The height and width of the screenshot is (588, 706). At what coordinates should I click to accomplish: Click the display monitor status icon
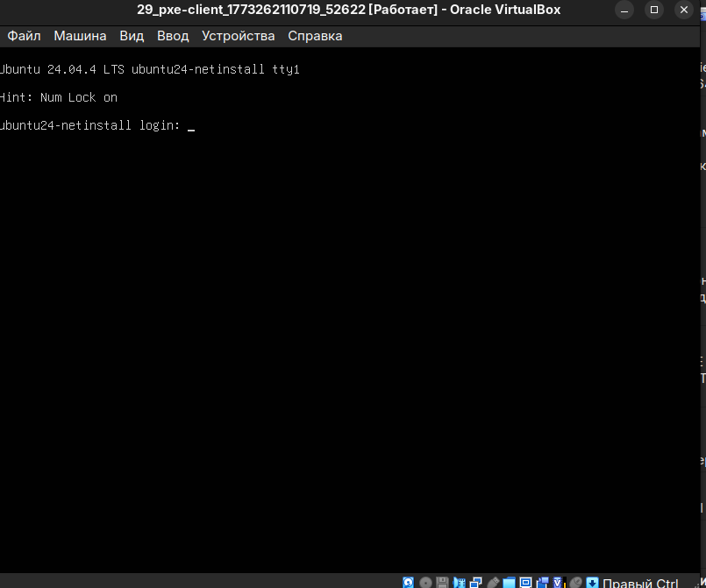526,583
